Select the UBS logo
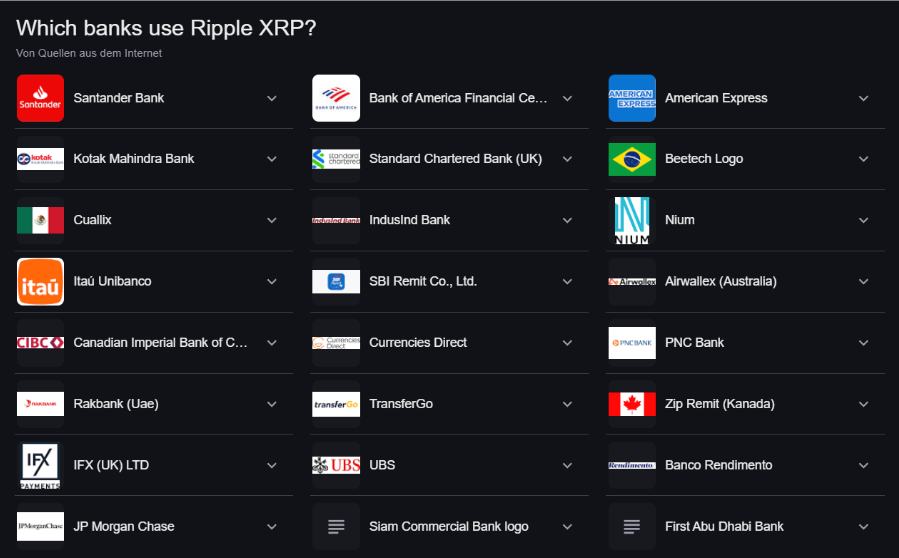 [336, 465]
